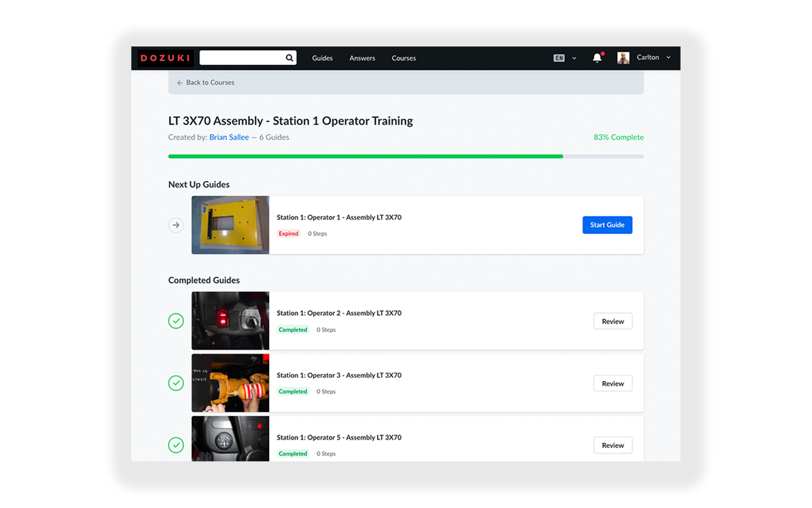The width and height of the screenshot is (812, 508).
Task: Expand the language dropdown chevron
Action: [574, 58]
